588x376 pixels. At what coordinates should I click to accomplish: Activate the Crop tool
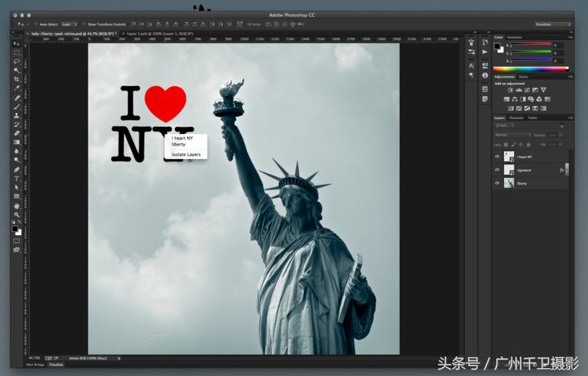(x=16, y=79)
